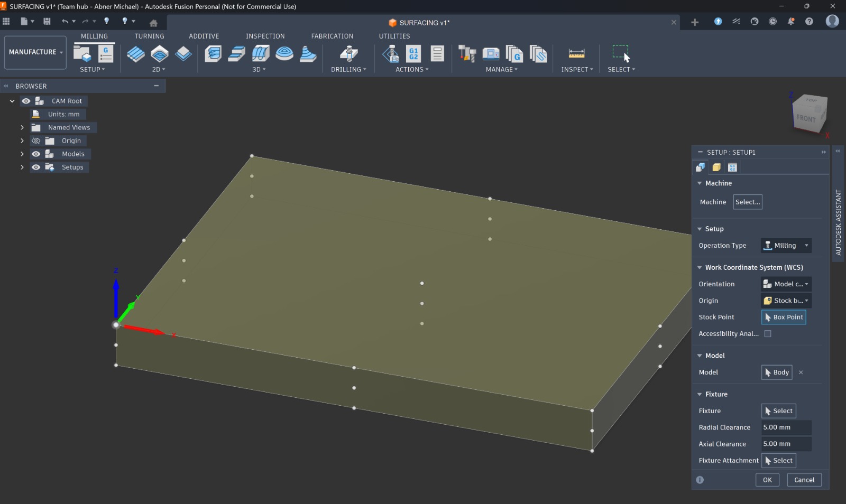Open the notifications bell icon
The height and width of the screenshot is (504, 846).
coord(791,21)
